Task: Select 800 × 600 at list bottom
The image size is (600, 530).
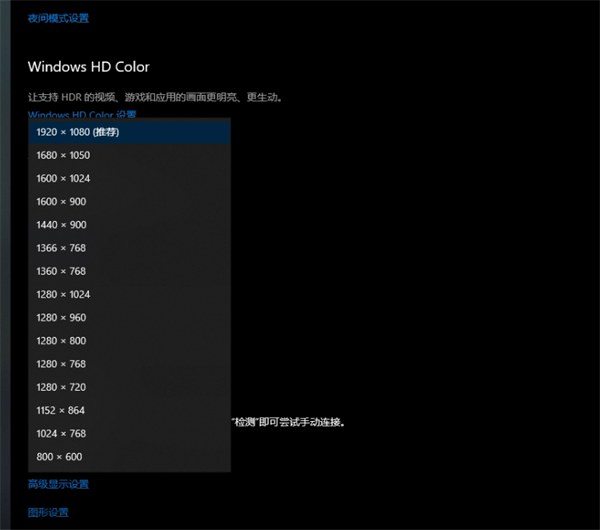Action: (129, 457)
